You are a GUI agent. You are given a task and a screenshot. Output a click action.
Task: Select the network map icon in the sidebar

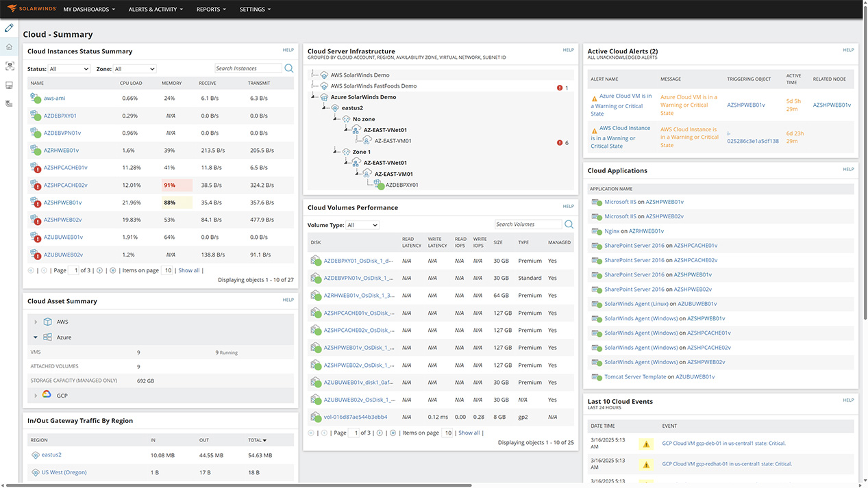pyautogui.click(x=9, y=65)
